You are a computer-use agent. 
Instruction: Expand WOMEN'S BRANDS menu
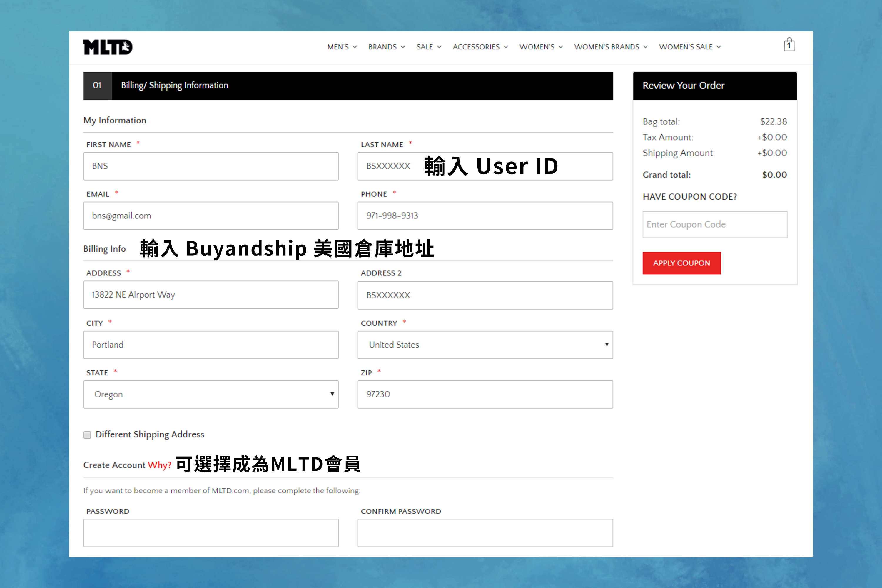611,47
